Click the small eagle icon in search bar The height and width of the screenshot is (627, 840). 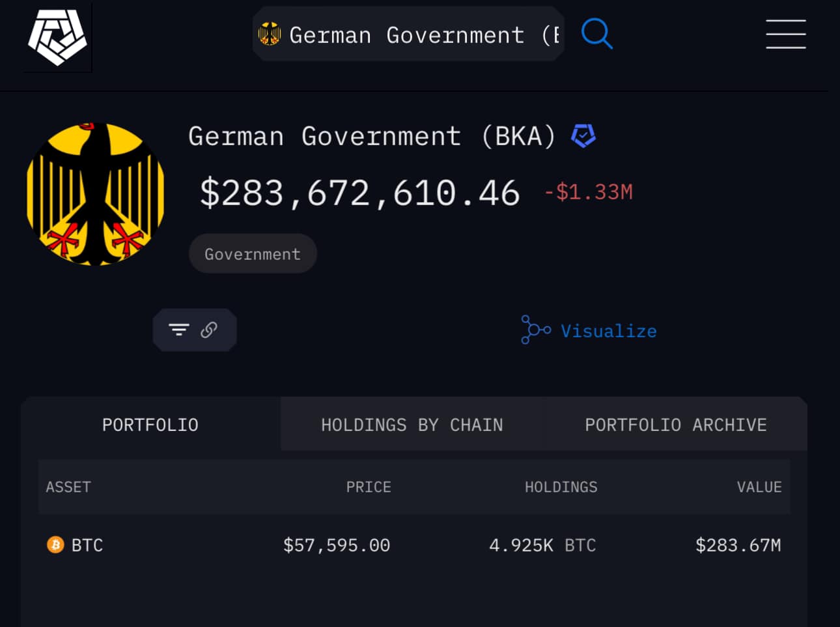(269, 34)
